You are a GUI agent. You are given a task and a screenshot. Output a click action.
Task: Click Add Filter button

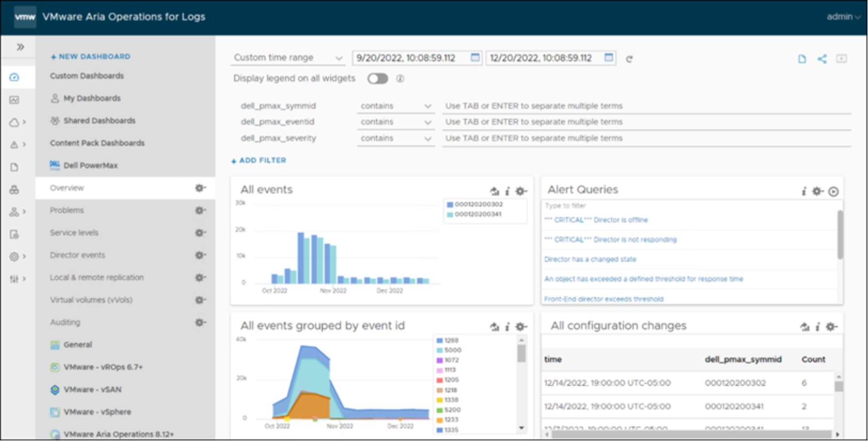259,160
